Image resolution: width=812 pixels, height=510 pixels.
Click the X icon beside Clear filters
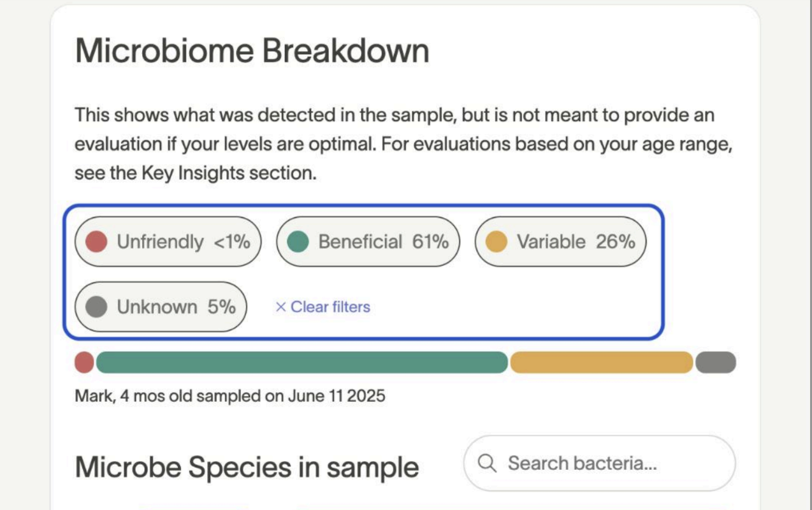280,307
